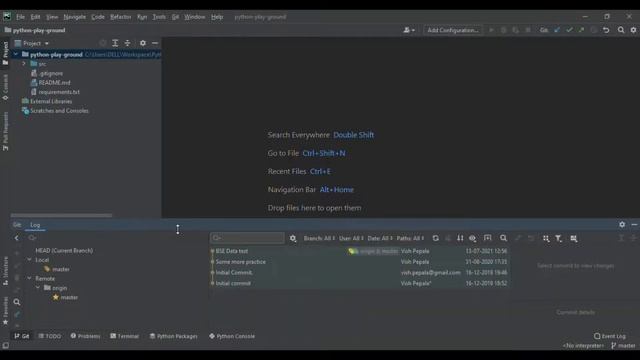Screen dimensions: 640x360
Task: Open the TODO tool window
Action: tap(50, 336)
